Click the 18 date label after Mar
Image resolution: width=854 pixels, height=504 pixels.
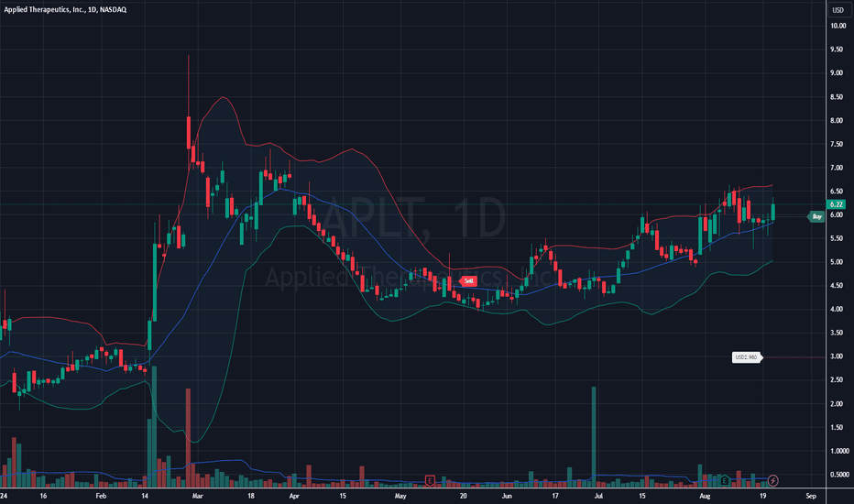tap(250, 496)
